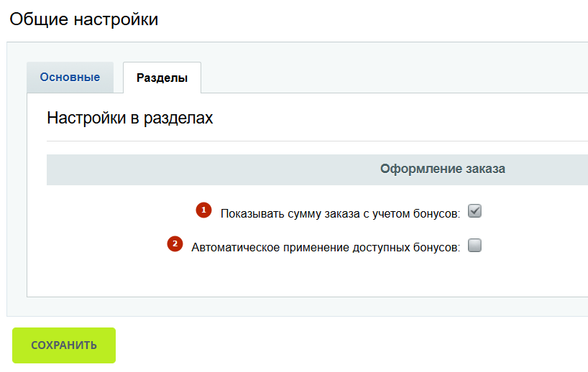The height and width of the screenshot is (372, 588).
Task: Activate the currently open 'Разделы' tab label
Action: pyautogui.click(x=162, y=78)
